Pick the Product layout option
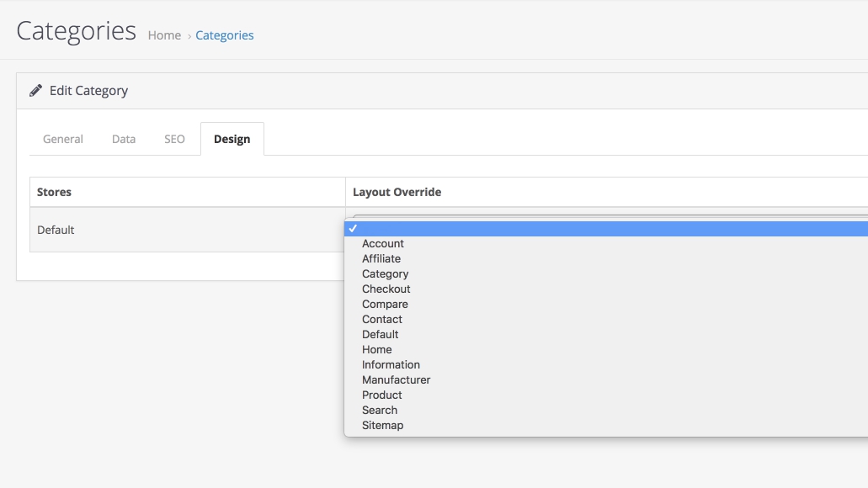This screenshot has height=488, width=868. click(x=382, y=395)
